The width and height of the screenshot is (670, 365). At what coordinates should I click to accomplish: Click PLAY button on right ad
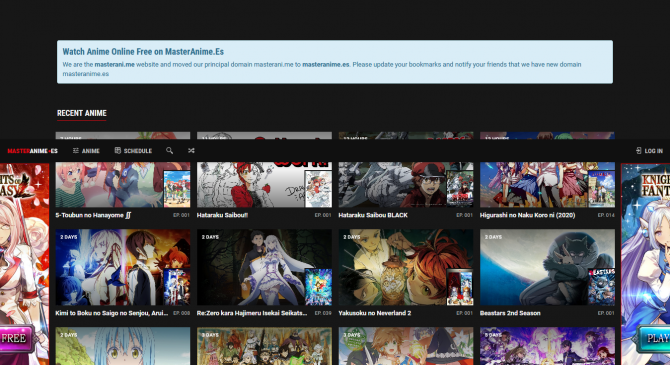654,339
